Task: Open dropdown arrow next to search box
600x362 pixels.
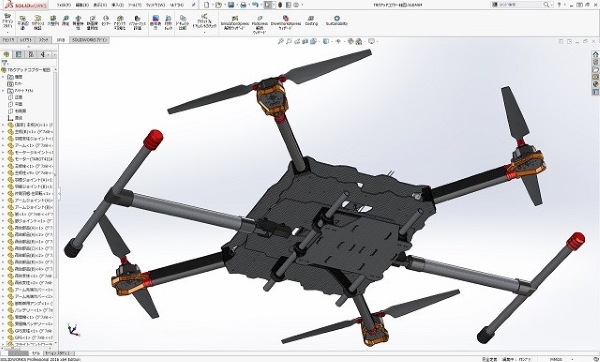Action: 552,5
